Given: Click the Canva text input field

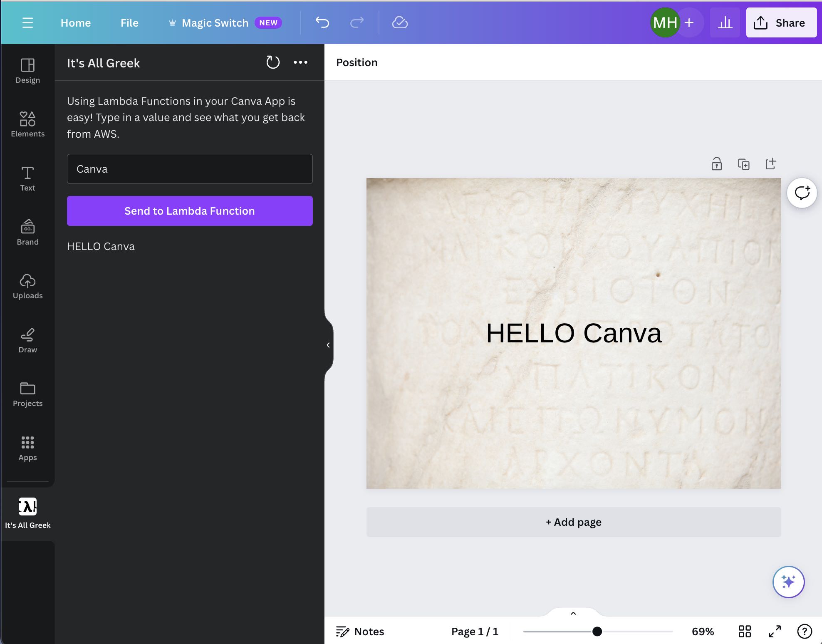Looking at the screenshot, I should (x=190, y=168).
